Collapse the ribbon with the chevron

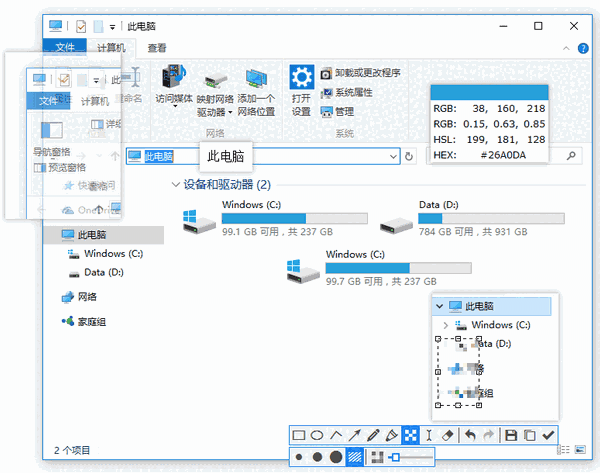566,48
